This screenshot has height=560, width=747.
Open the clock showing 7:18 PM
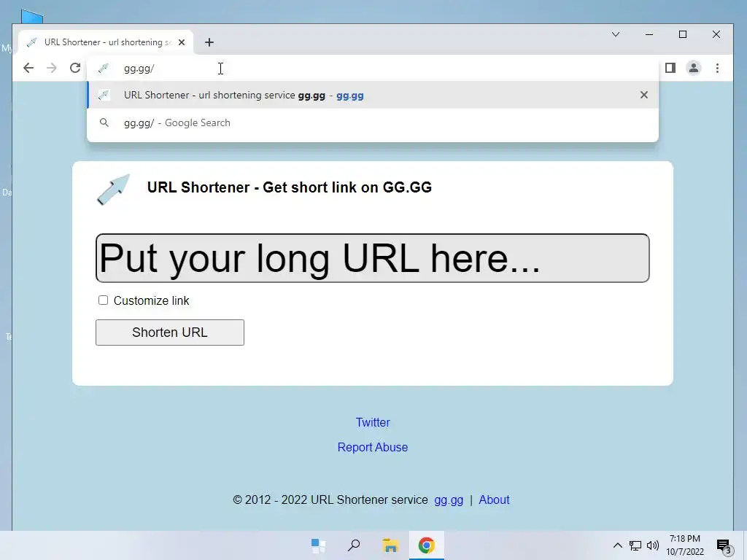(x=685, y=545)
